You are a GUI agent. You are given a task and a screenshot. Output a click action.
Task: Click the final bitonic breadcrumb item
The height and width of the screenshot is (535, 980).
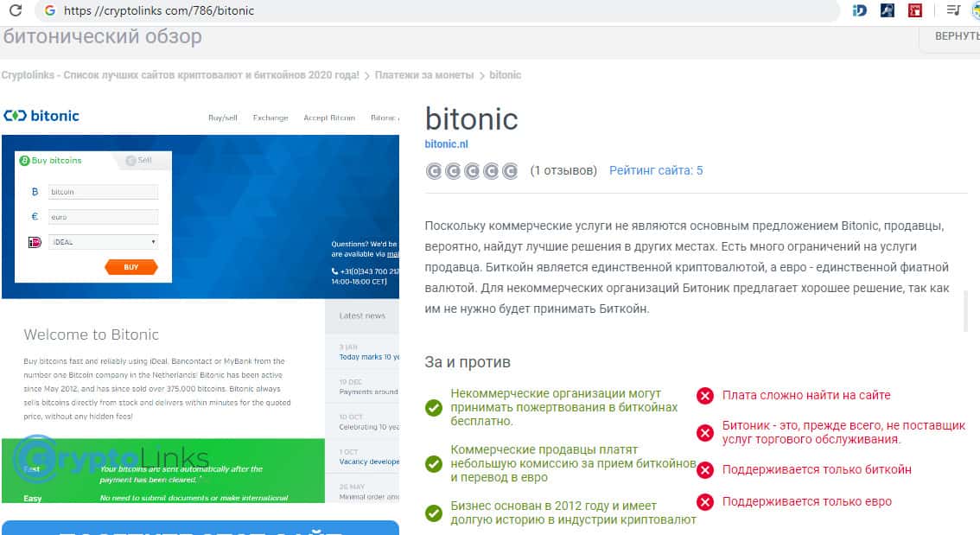(x=505, y=75)
